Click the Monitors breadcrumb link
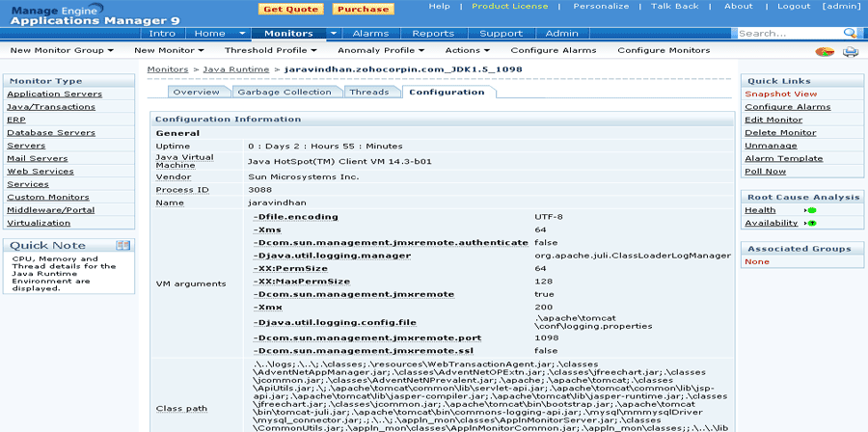The height and width of the screenshot is (432, 868). click(168, 69)
